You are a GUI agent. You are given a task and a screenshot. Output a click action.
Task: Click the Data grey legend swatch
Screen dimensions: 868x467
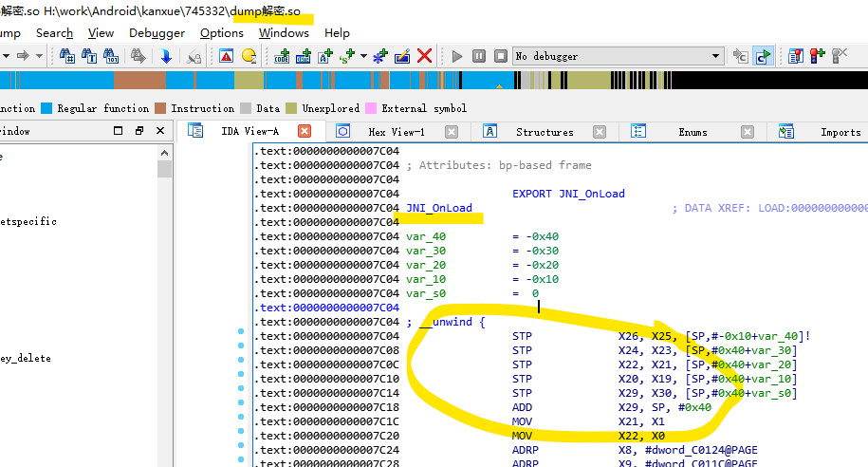pyautogui.click(x=246, y=108)
